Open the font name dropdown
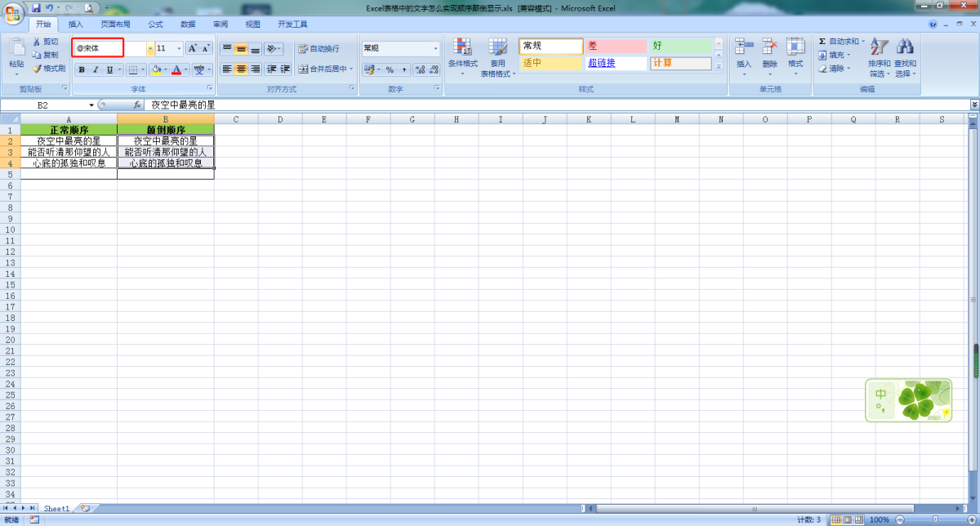 150,48
